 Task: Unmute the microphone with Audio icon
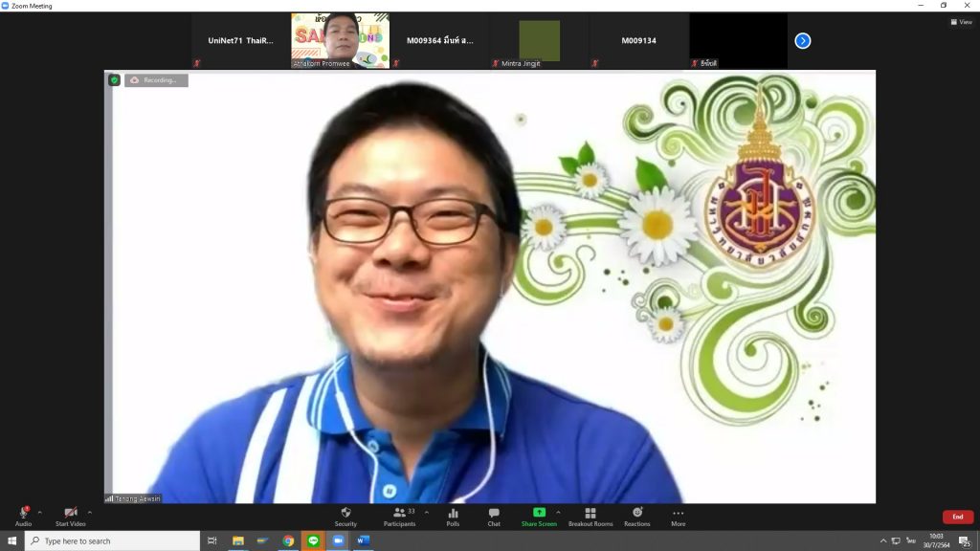(23, 515)
